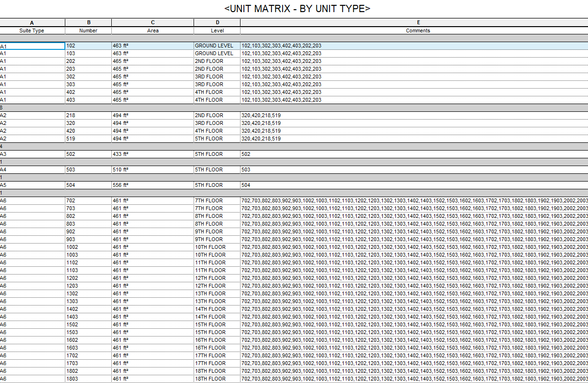Select unit number 1803 in Number column
The height and width of the screenshot is (383, 588).
[x=89, y=379]
